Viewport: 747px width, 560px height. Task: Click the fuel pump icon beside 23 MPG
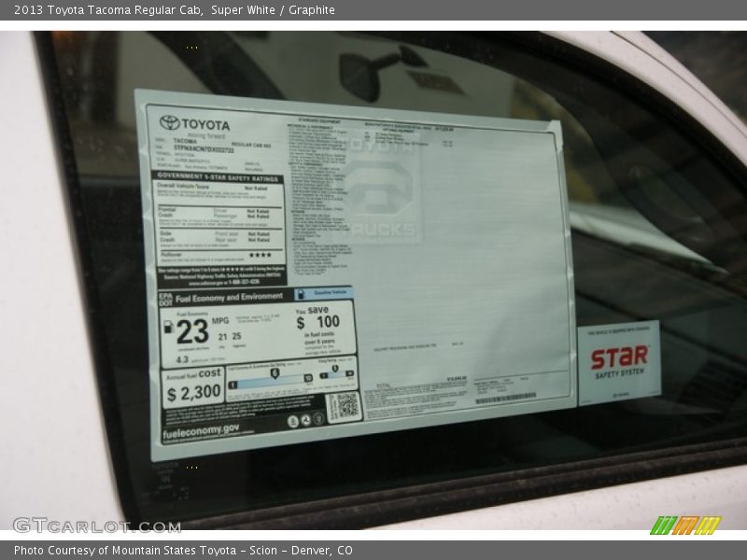(x=168, y=327)
